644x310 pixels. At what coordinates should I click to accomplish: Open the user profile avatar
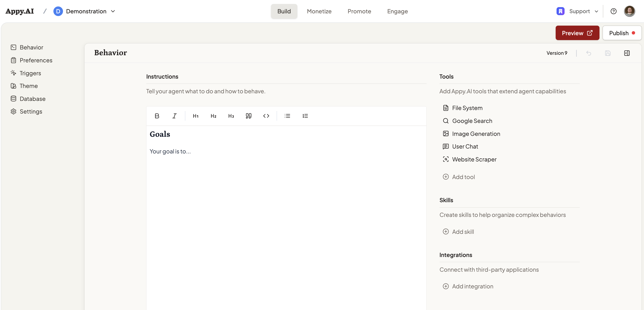click(629, 11)
